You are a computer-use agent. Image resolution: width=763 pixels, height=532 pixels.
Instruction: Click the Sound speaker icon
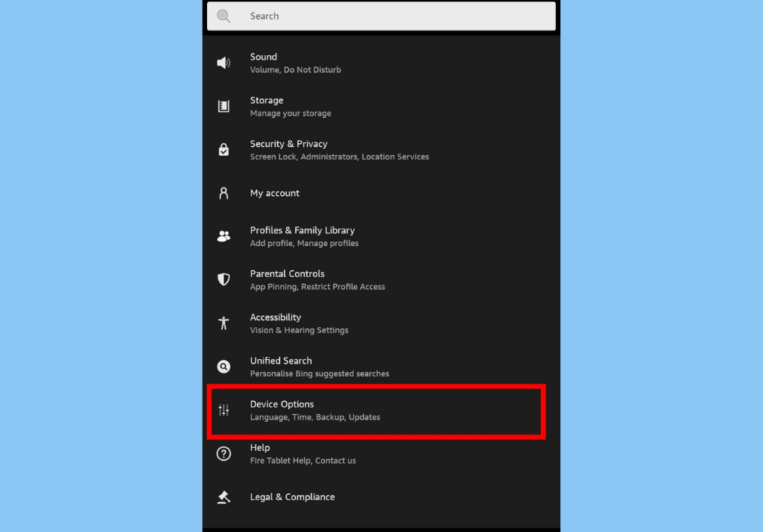[224, 63]
